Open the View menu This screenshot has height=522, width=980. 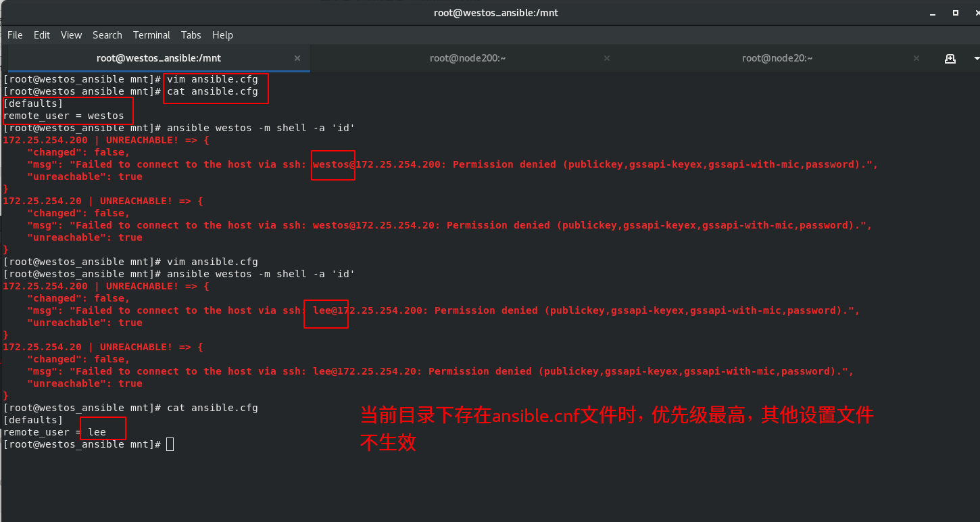pyautogui.click(x=71, y=34)
